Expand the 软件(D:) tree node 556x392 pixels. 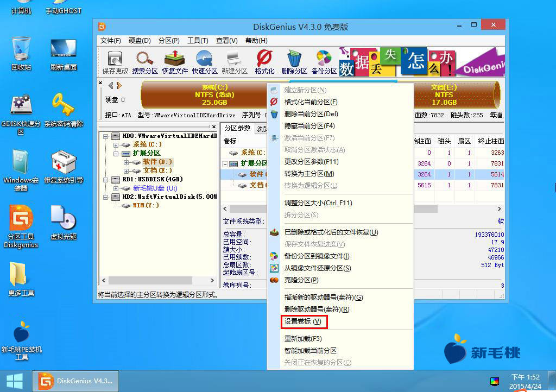point(126,162)
